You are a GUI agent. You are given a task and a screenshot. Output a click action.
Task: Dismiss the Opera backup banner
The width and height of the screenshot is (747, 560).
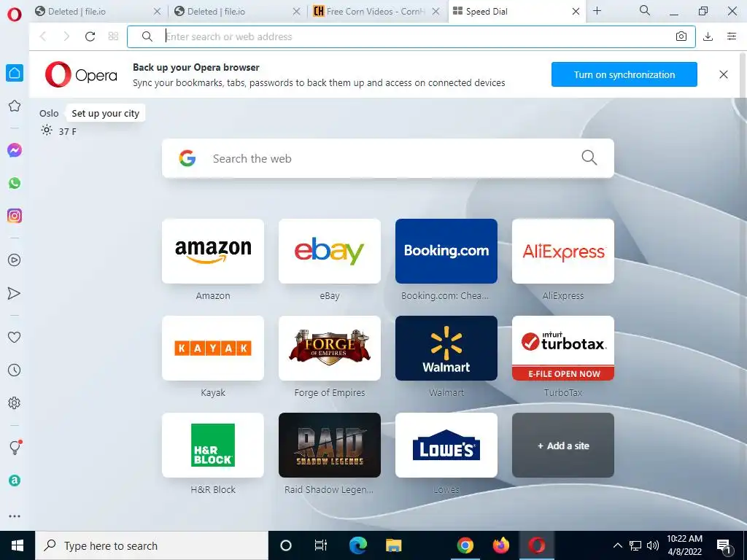pos(723,74)
